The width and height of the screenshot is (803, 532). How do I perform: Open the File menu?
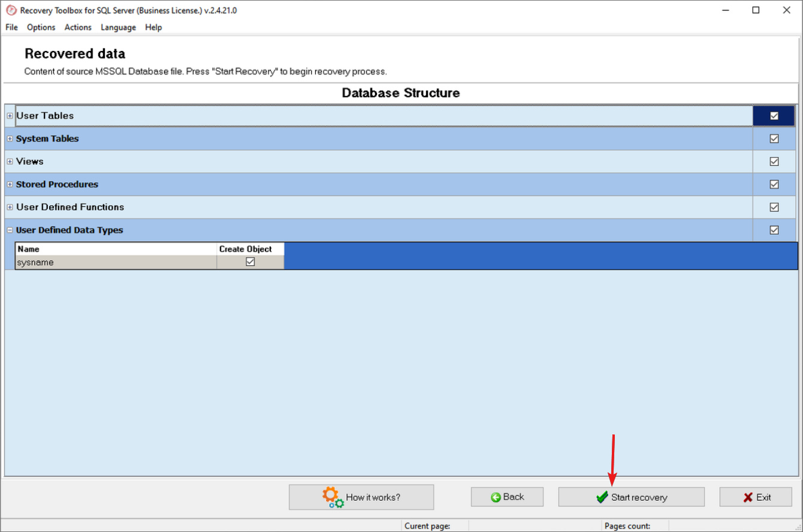(11, 27)
